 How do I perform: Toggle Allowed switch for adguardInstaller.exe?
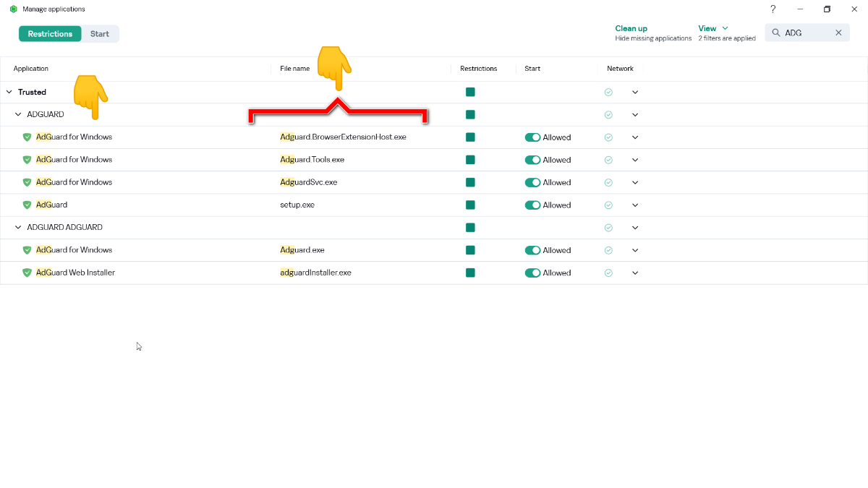(x=532, y=273)
